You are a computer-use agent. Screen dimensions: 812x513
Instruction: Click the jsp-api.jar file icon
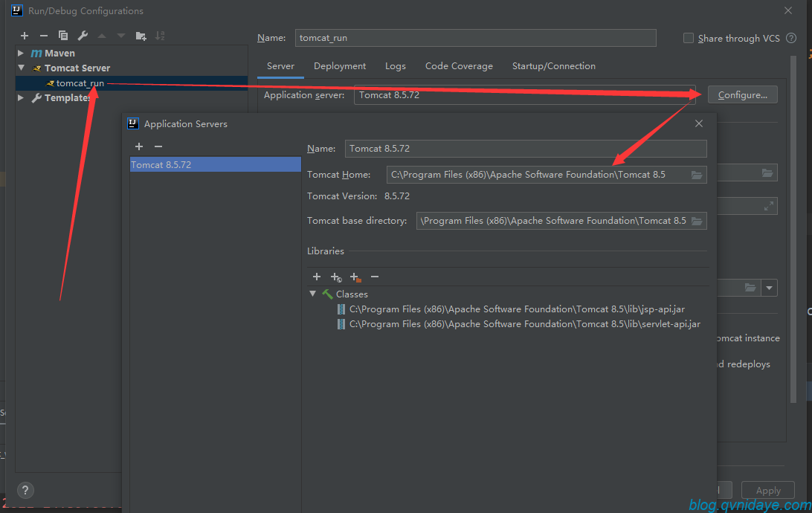pos(341,309)
